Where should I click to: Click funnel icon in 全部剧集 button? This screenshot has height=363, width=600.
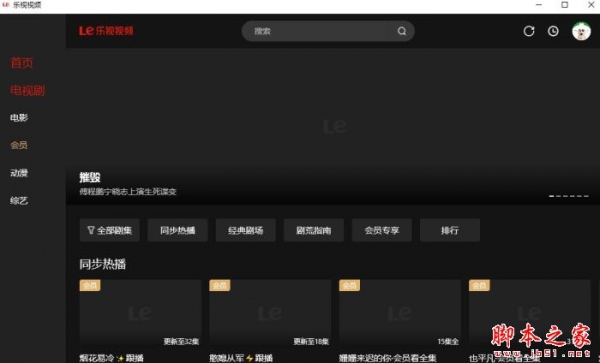91,230
